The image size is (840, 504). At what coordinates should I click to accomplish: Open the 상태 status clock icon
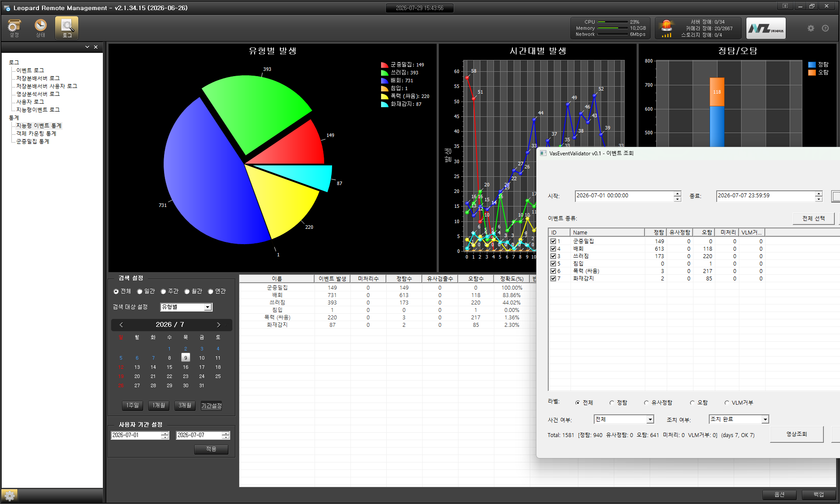(x=41, y=28)
